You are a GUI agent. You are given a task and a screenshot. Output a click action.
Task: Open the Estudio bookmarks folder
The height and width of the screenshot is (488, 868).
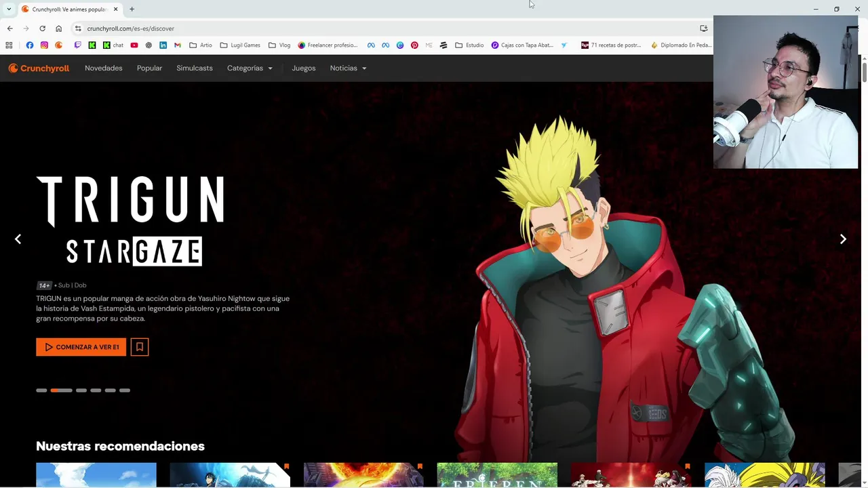(x=469, y=45)
